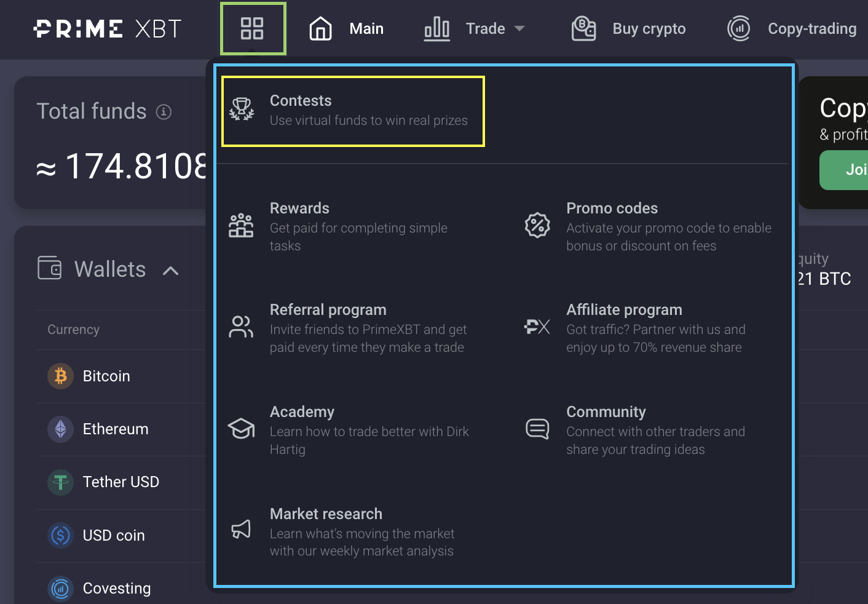
Task: Open the Trade dropdown arrow
Action: click(519, 29)
